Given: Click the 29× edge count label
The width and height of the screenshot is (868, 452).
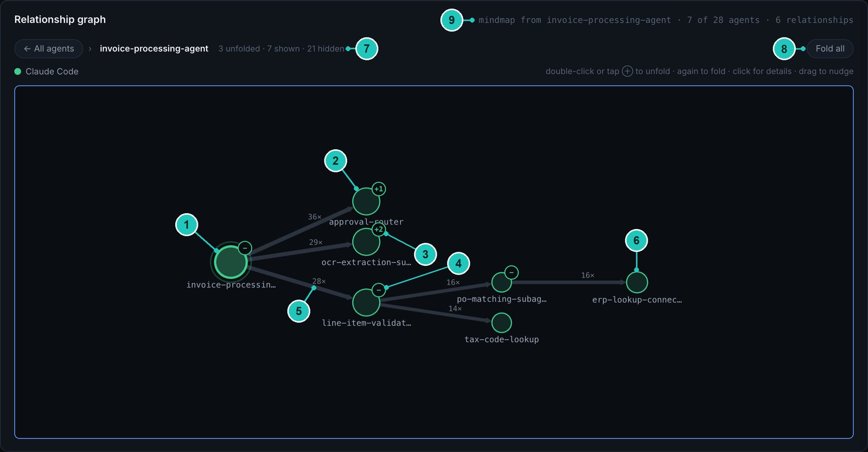Looking at the screenshot, I should pos(316,242).
